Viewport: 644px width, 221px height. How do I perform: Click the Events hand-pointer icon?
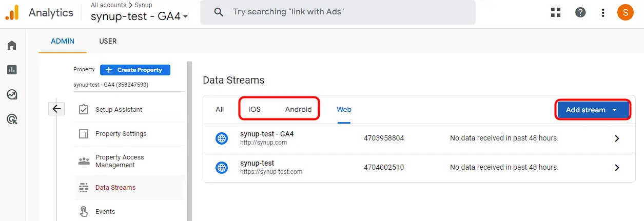(84, 211)
